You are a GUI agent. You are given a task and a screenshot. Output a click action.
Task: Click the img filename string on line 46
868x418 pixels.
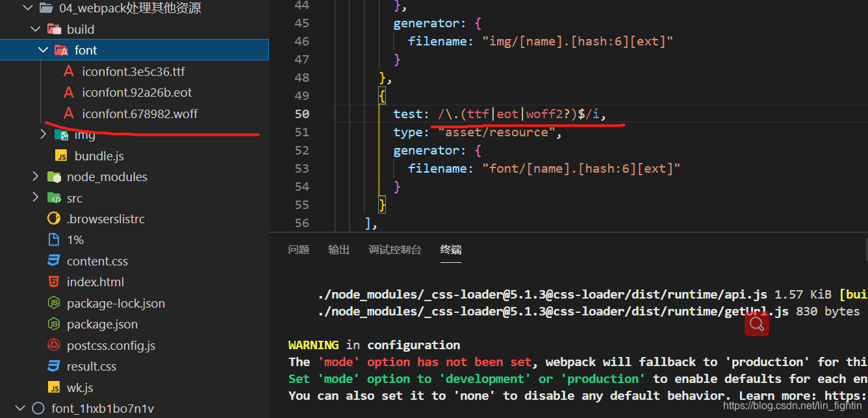pos(578,41)
